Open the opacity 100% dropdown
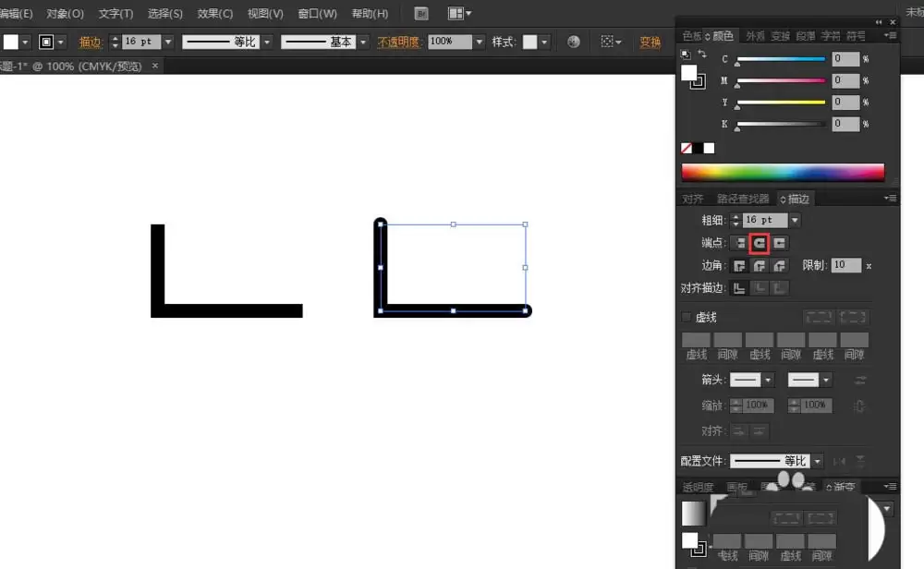This screenshot has width=924, height=569. 479,42
